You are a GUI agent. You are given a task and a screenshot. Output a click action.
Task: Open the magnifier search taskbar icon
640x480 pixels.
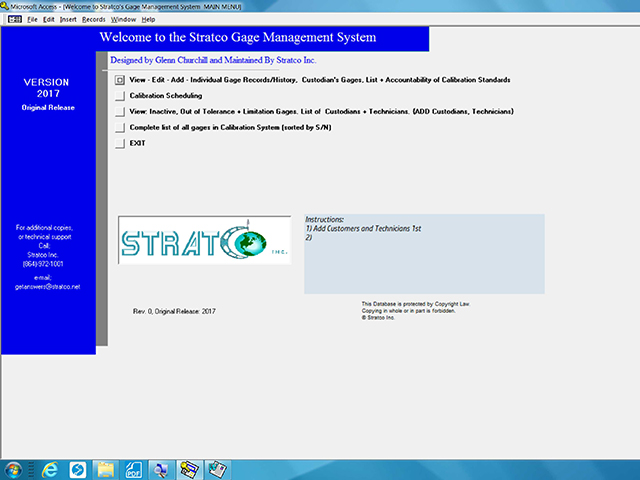(x=161, y=470)
